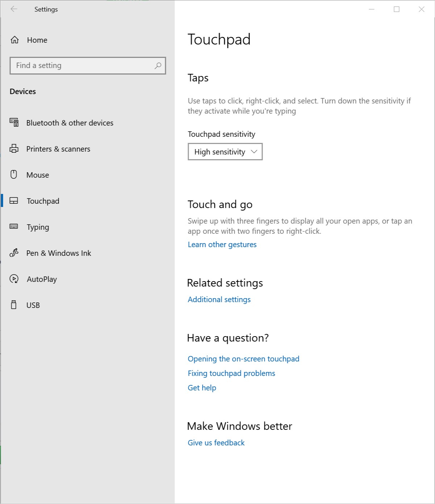Click the search magnifier icon
This screenshot has width=435, height=504.
pos(158,65)
